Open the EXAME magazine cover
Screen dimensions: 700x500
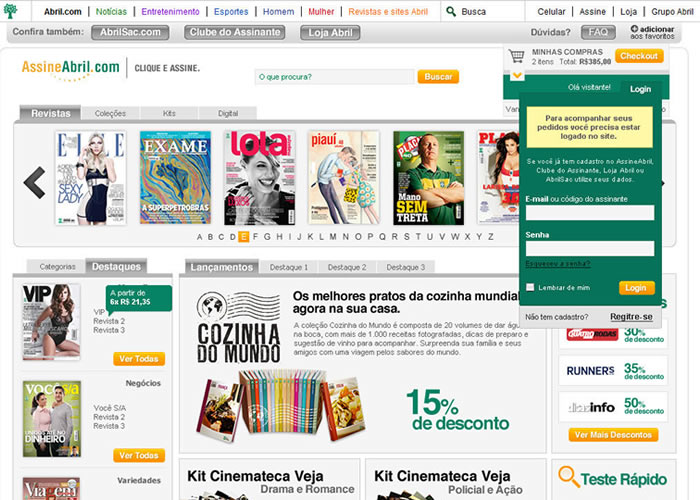(x=175, y=178)
